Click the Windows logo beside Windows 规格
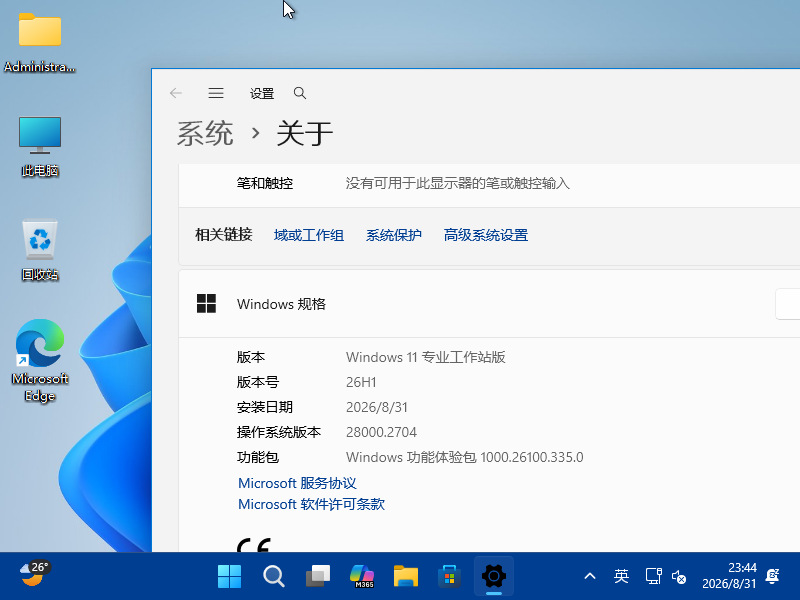 pos(207,304)
